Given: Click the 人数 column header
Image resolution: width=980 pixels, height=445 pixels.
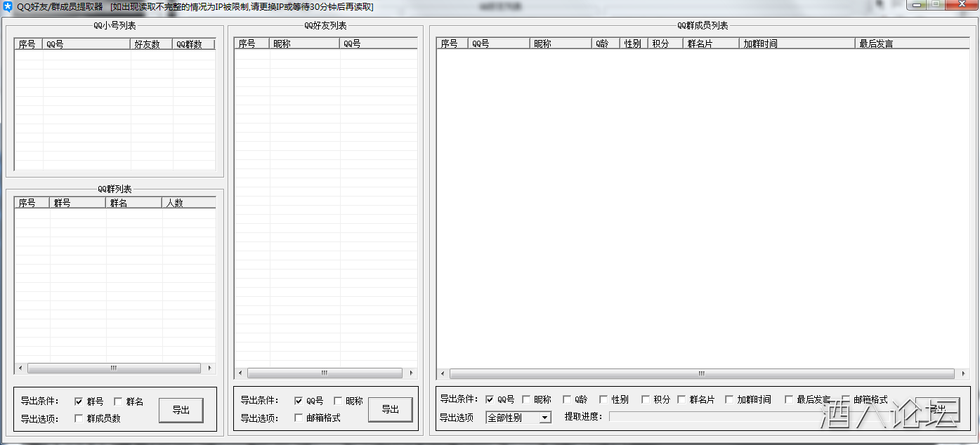Looking at the screenshot, I should pyautogui.click(x=189, y=203).
